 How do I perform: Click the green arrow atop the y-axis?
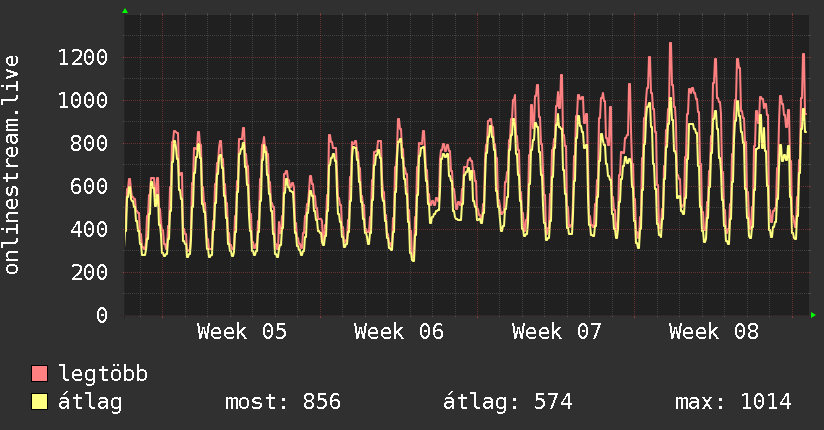click(x=125, y=11)
